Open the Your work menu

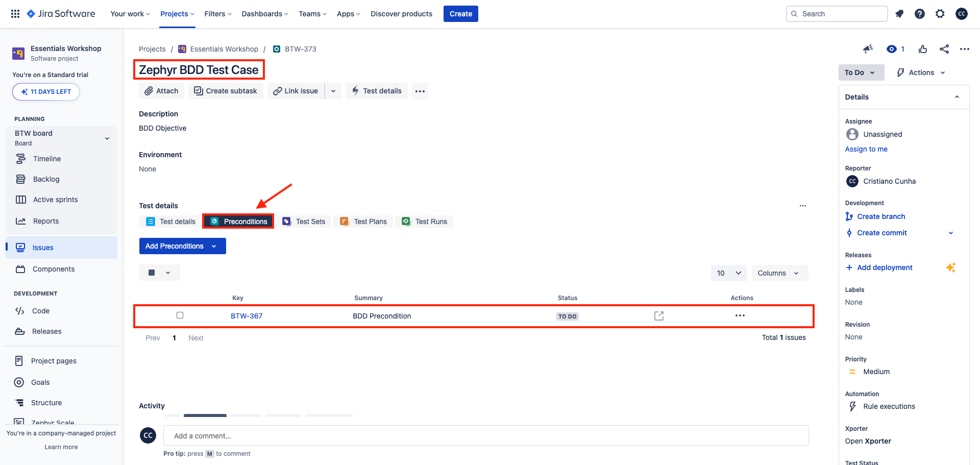click(x=130, y=14)
